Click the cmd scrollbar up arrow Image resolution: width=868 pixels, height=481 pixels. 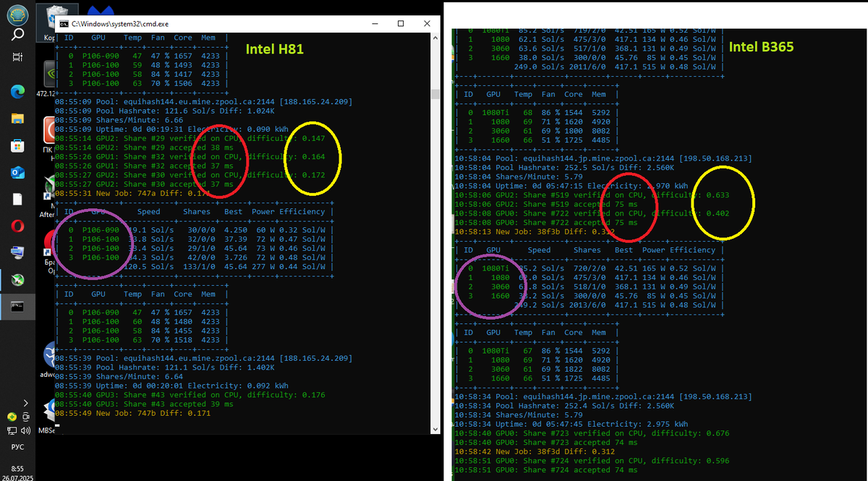[435, 37]
